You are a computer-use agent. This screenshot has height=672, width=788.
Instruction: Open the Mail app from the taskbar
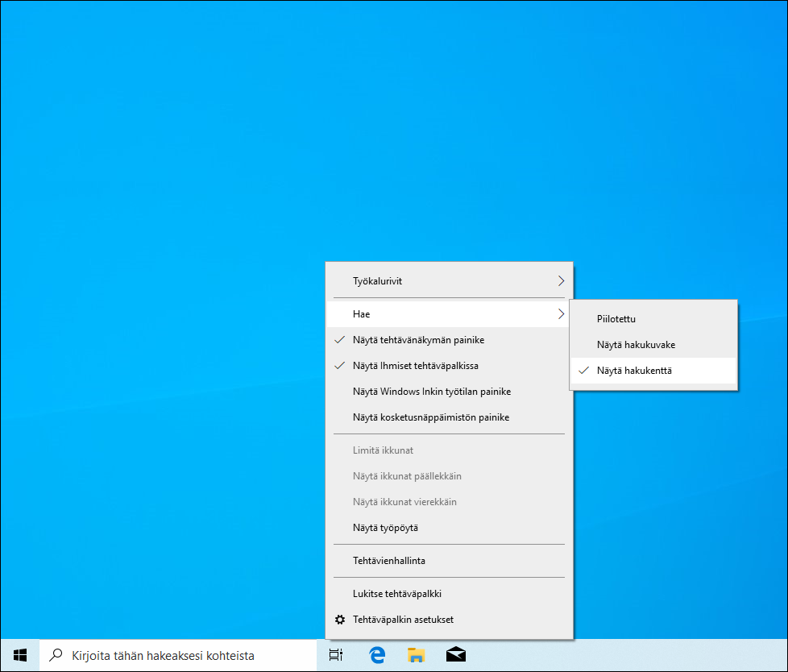455,655
